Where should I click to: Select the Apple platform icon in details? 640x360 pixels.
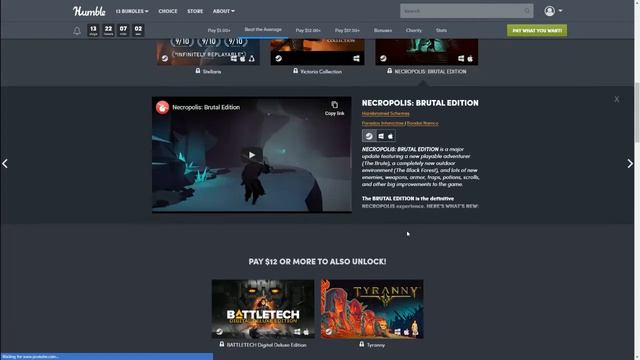tap(390, 136)
